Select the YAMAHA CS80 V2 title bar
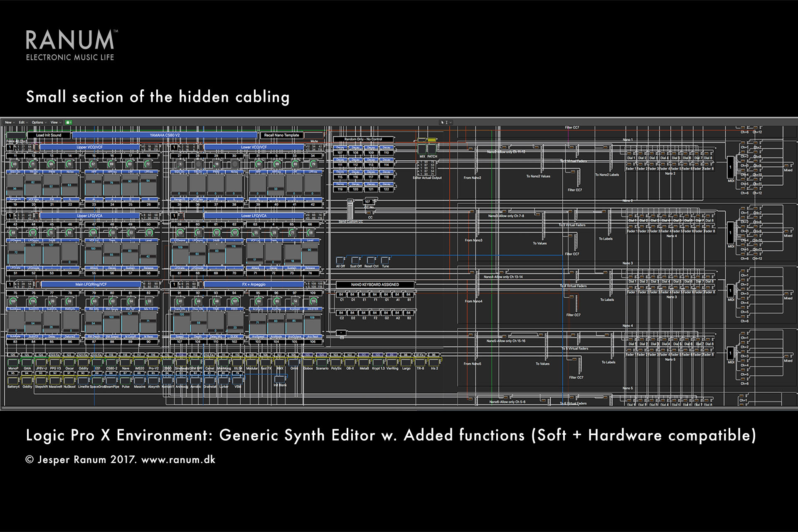The height and width of the screenshot is (532, 798). 165,135
